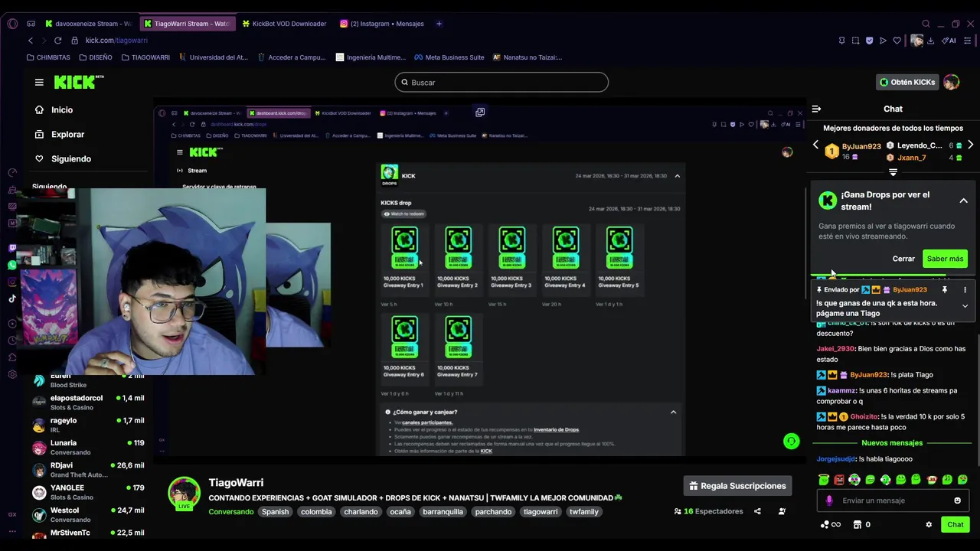The height and width of the screenshot is (551, 980).
Task: Select the last quick emote in row
Action: 962,480
